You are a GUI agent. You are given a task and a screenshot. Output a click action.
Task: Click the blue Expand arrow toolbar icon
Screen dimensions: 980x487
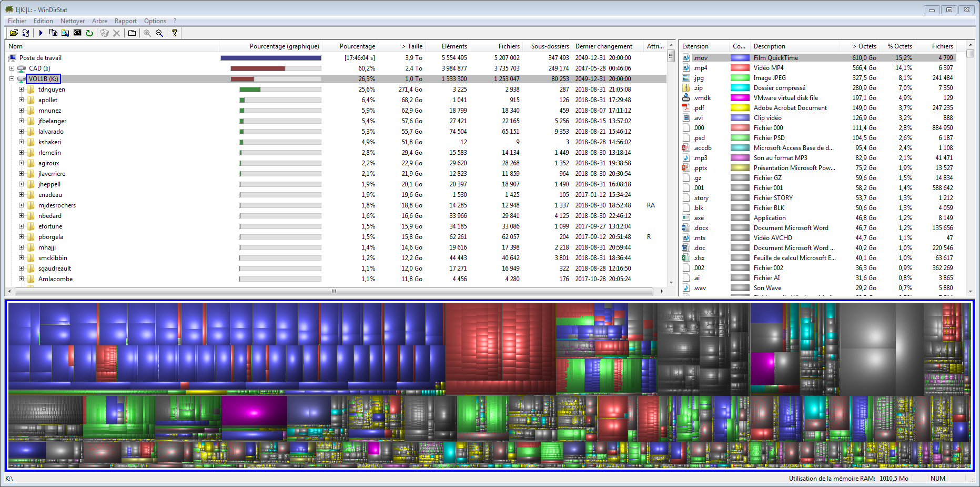[x=41, y=33]
